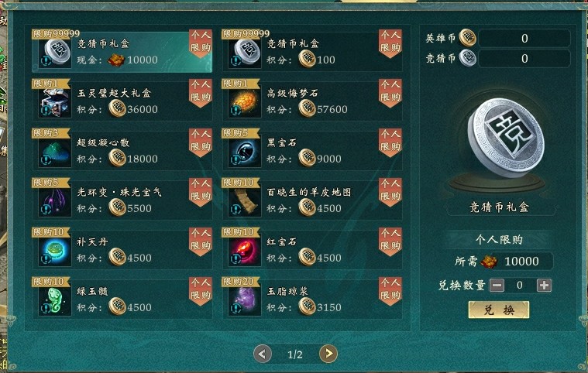
Task: Click the 兑换数量 quantity input field
Action: 520,286
